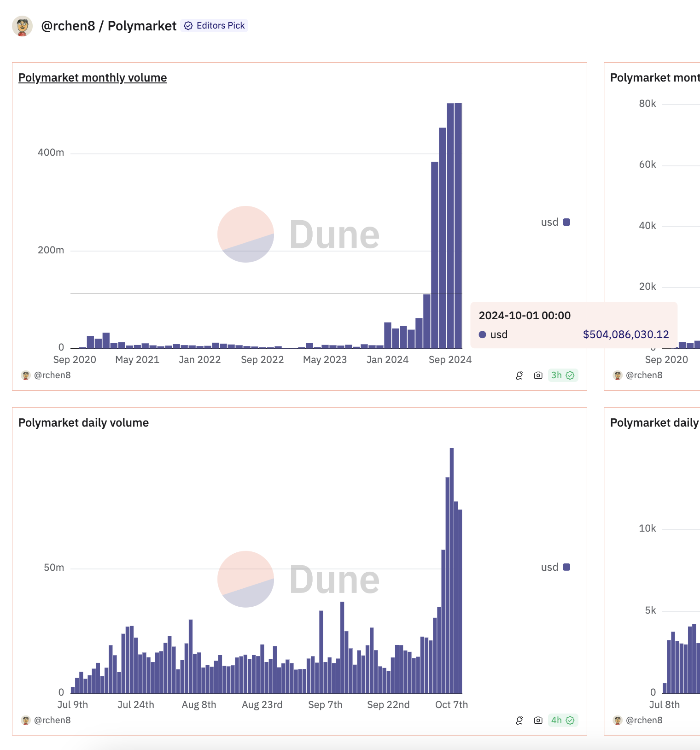Select the Aug 23rd axis label in daily chart
700x750 pixels.
[262, 705]
